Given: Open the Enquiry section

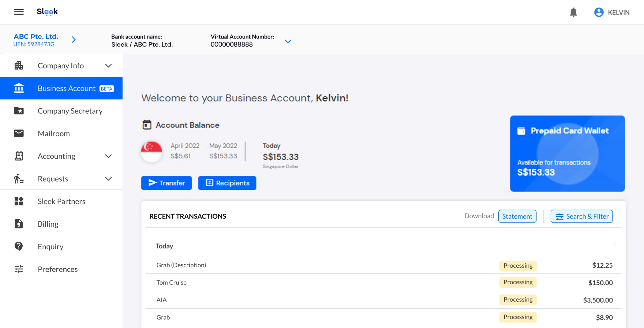Looking at the screenshot, I should pyautogui.click(x=50, y=246).
